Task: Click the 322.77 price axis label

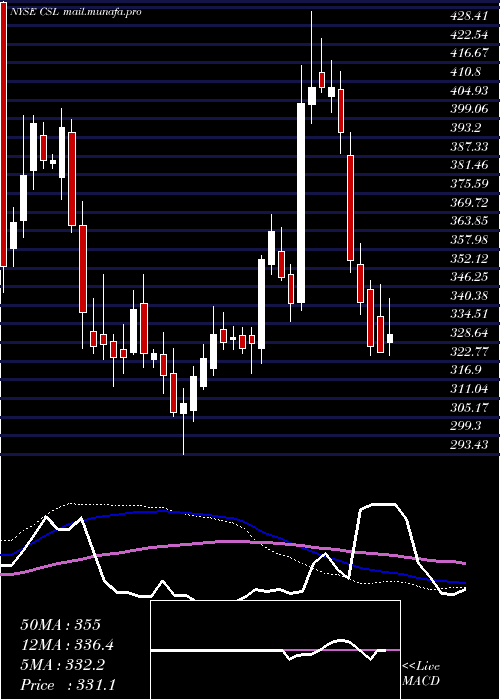Action: pyautogui.click(x=469, y=351)
